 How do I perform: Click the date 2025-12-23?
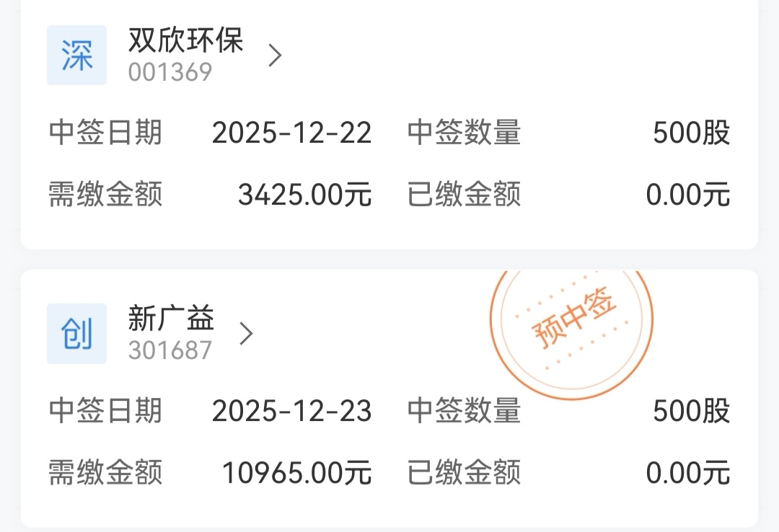[291, 412]
